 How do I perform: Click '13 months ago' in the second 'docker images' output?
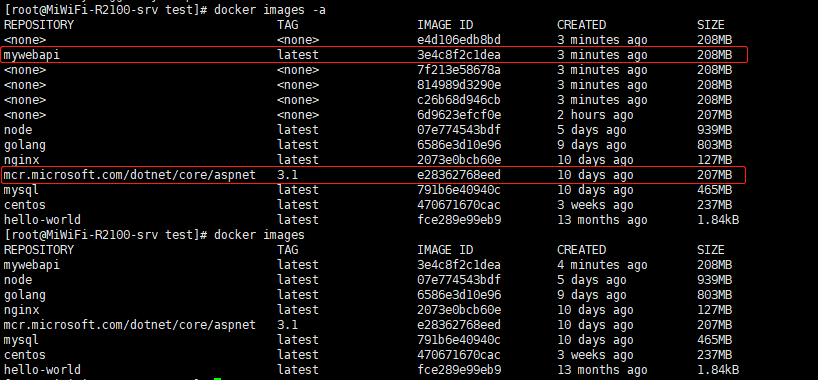[602, 370]
